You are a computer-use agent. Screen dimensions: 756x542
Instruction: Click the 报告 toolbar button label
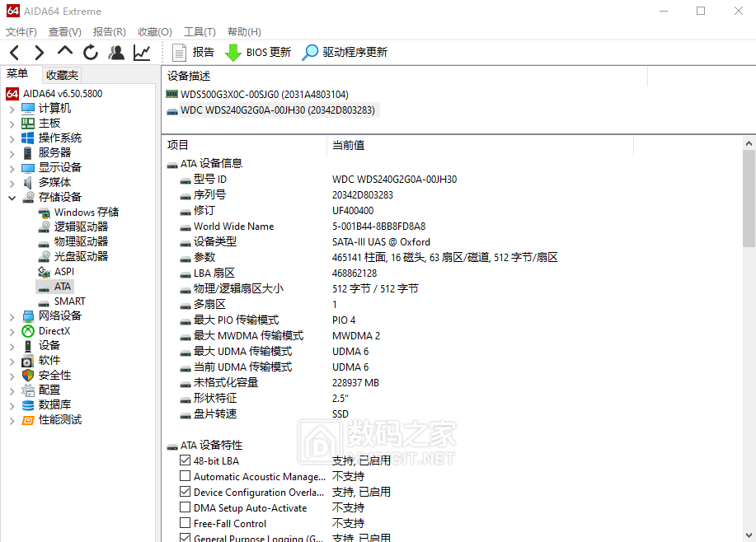(203, 52)
